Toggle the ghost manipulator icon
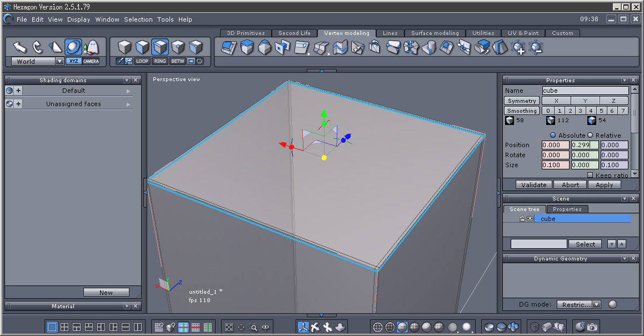644x336 pixels. pos(91,47)
